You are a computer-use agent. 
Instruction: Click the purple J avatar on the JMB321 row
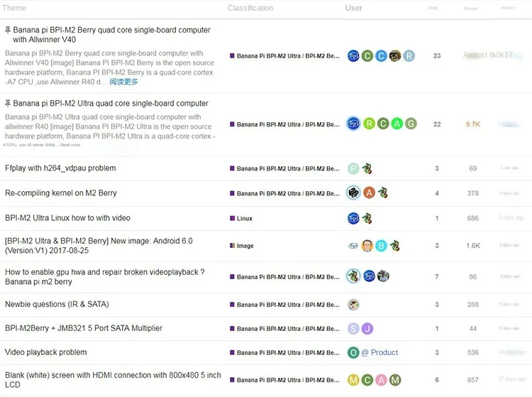coord(367,328)
